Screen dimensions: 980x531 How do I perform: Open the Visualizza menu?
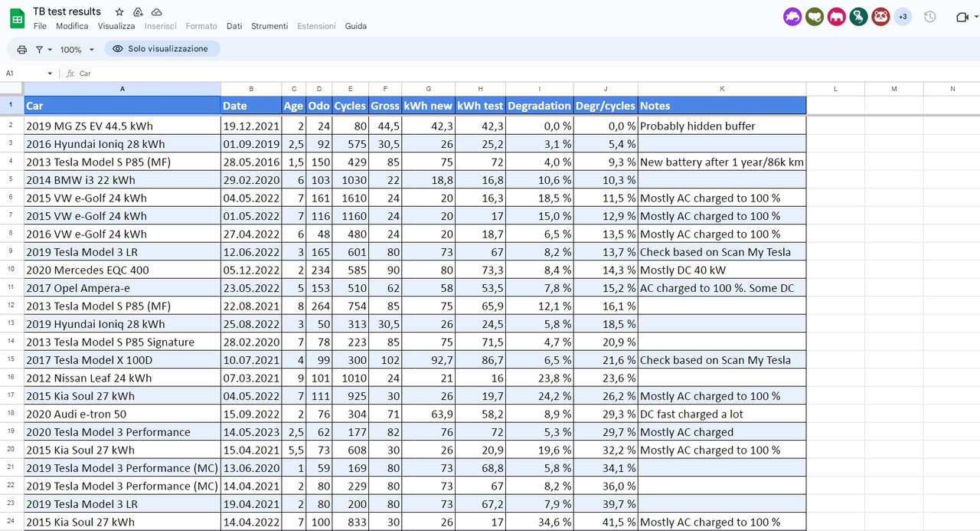pos(116,26)
